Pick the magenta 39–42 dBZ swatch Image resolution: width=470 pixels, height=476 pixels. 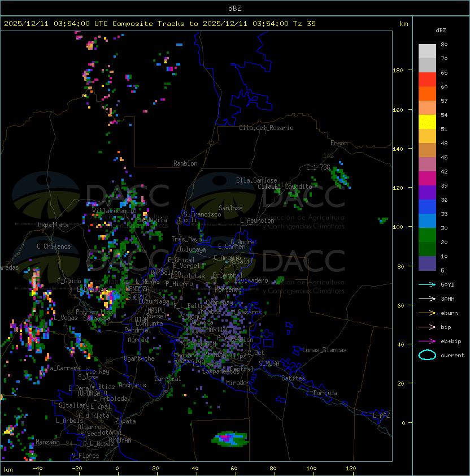(x=427, y=179)
